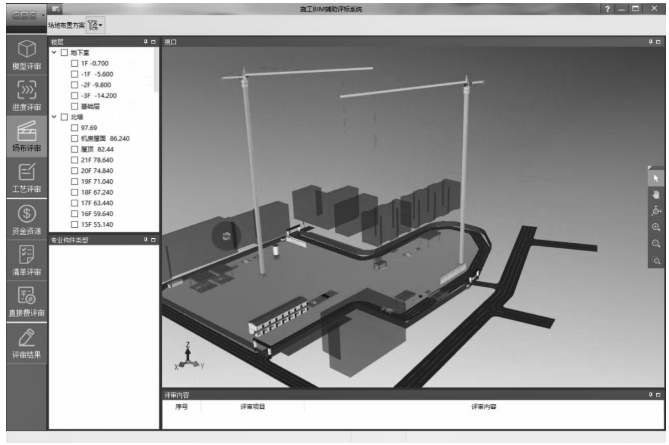Check the 机房屋面 86.240 checkbox
The height and width of the screenshot is (445, 669).
[75, 138]
